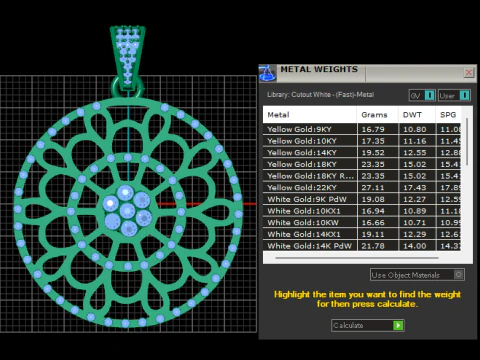Select the Yellow Gold:14KY row
This screenshot has width=480, height=360.
pyautogui.click(x=362, y=152)
